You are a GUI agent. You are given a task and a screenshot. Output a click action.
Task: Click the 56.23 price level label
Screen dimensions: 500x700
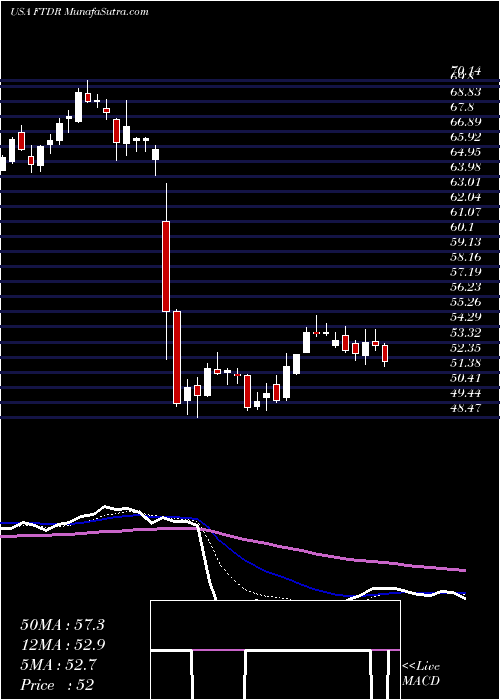coord(466,287)
